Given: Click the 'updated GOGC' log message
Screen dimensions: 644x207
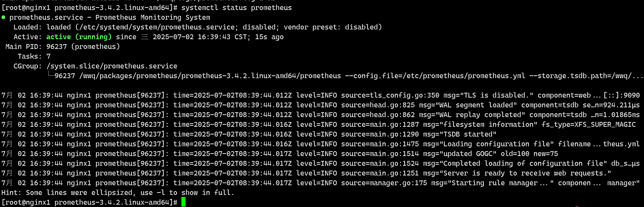Looking at the screenshot, I should pos(460,154).
